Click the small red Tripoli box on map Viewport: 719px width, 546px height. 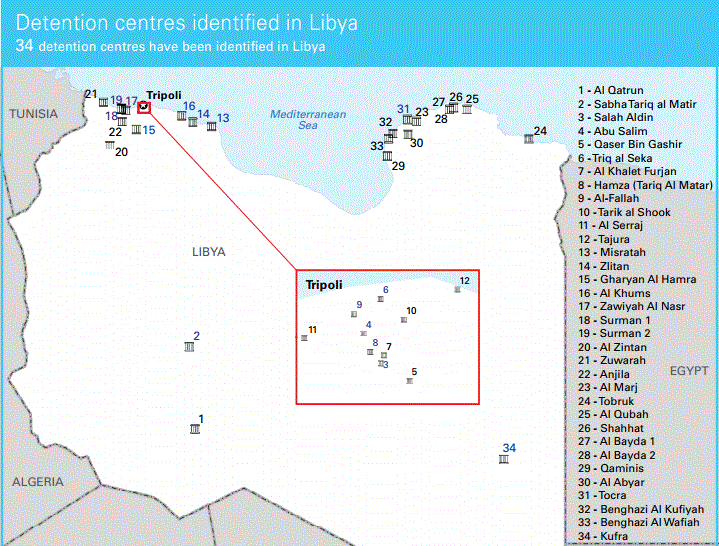[144, 107]
